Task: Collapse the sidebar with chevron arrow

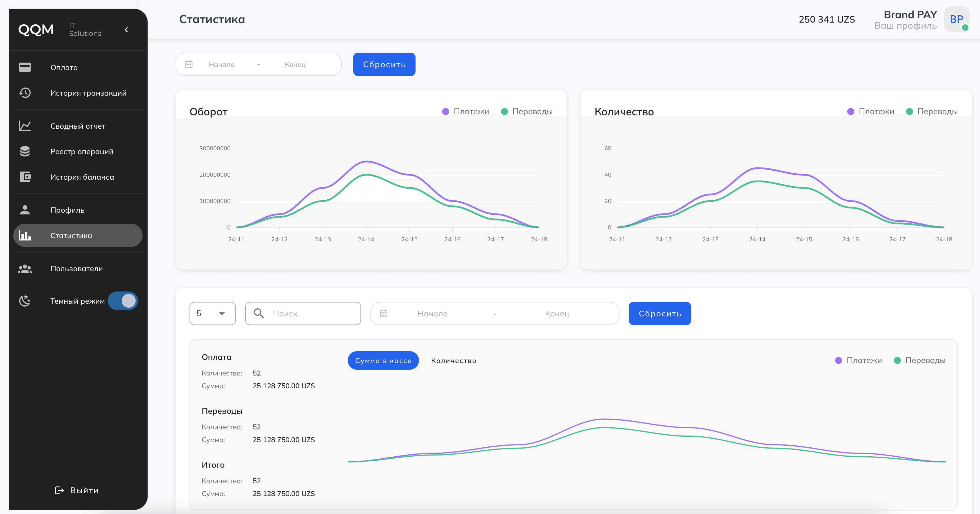Action: click(126, 30)
